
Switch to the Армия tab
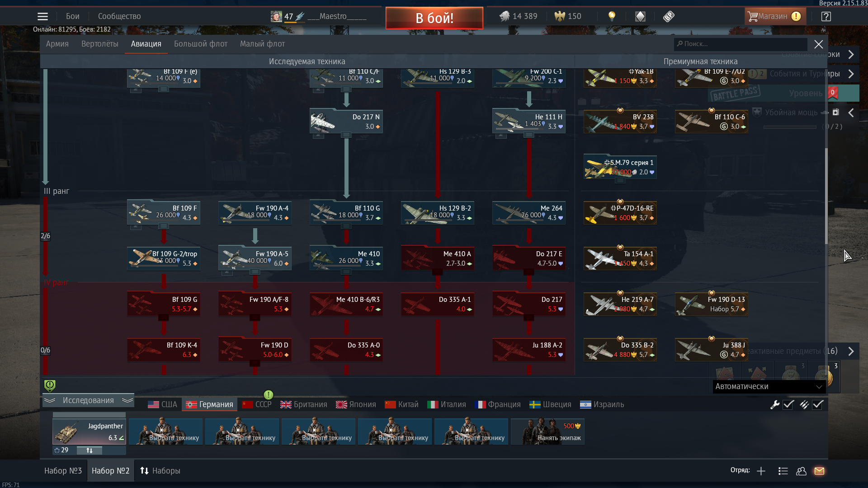[57, 44]
